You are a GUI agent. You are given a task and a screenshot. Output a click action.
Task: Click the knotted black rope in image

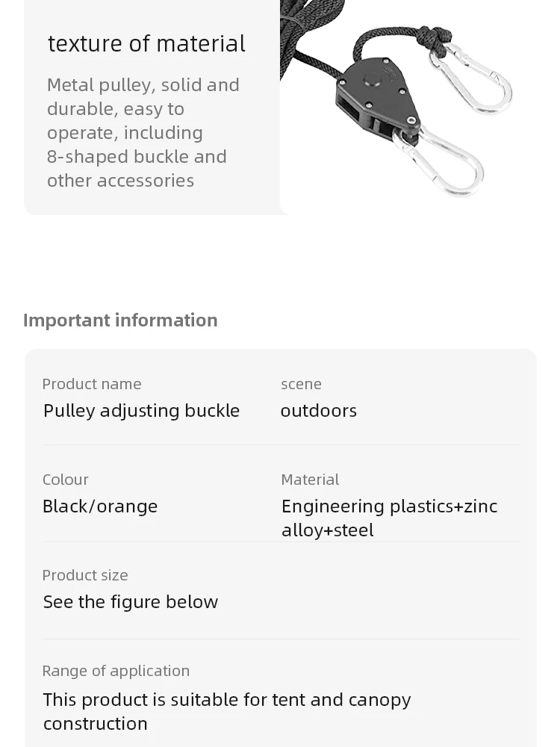click(429, 36)
